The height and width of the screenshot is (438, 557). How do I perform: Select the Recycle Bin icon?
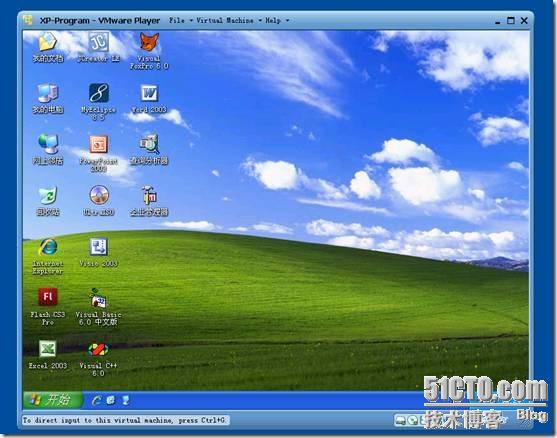pos(48,201)
